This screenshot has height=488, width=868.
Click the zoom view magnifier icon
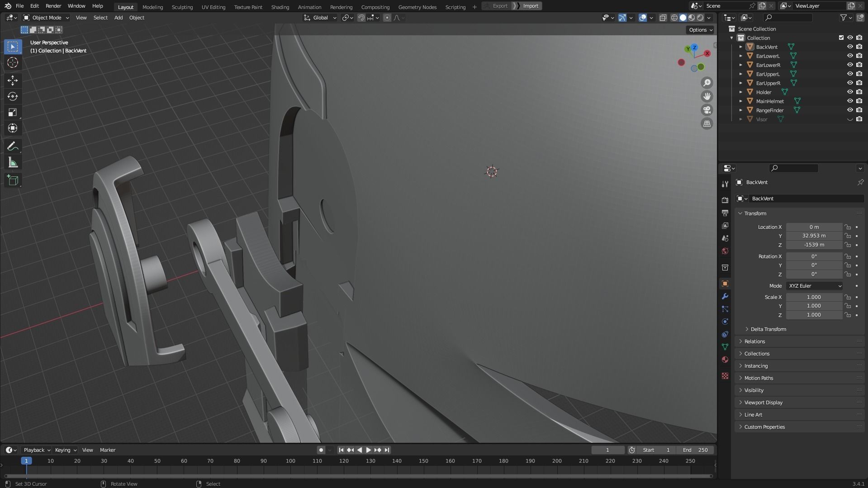coord(707,83)
